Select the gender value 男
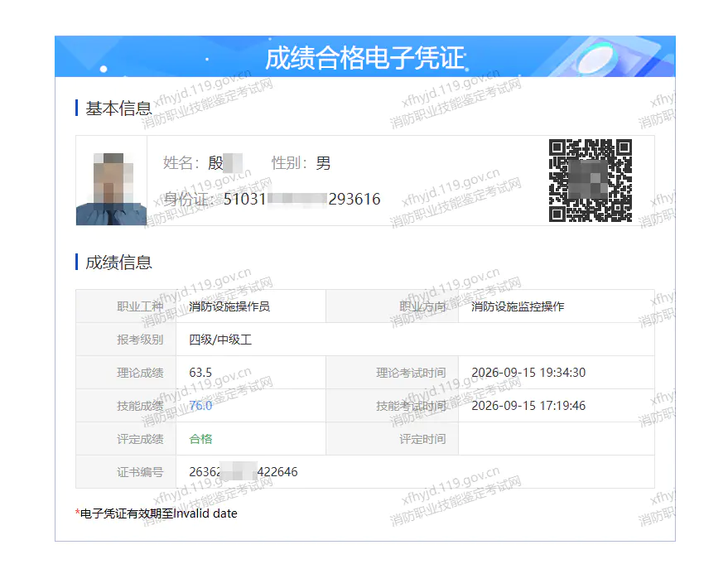This screenshot has width=728, height=564. coord(323,163)
